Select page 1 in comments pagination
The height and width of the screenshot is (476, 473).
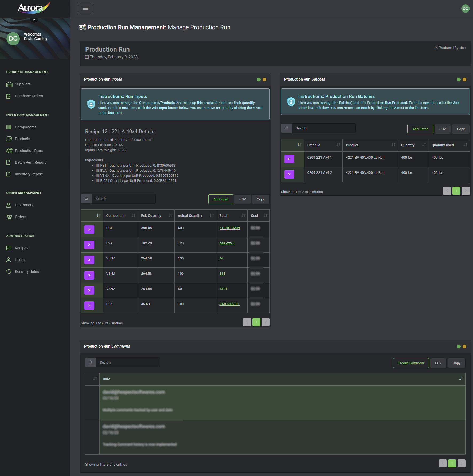coord(452,463)
